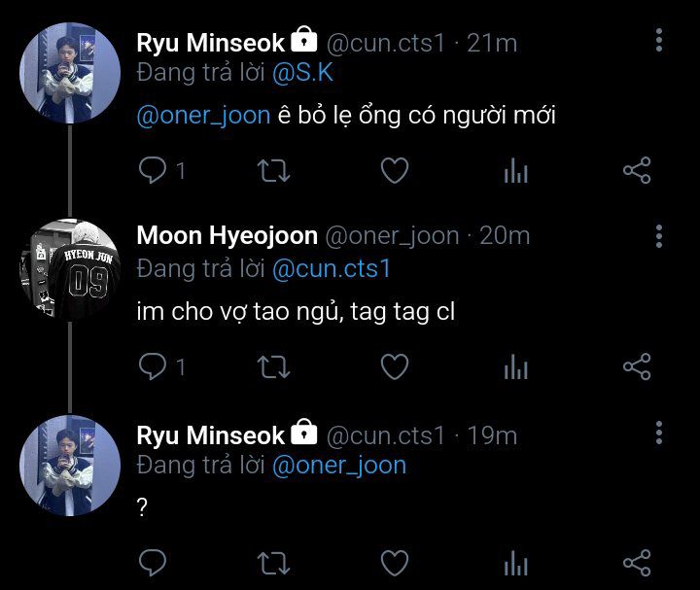View analytics of Moon Hyeojoon's tweet
The width and height of the screenshot is (700, 590).
tap(515, 366)
